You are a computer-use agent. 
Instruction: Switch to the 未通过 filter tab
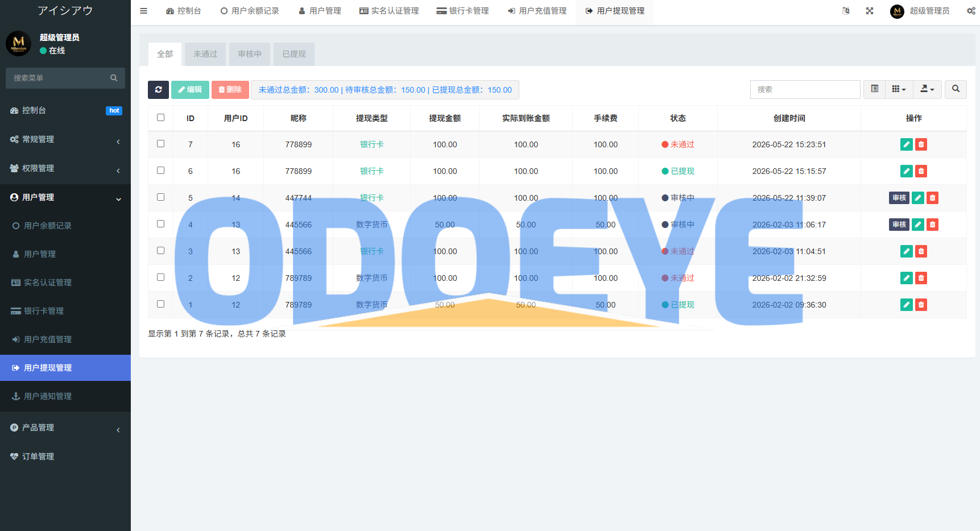(x=205, y=54)
